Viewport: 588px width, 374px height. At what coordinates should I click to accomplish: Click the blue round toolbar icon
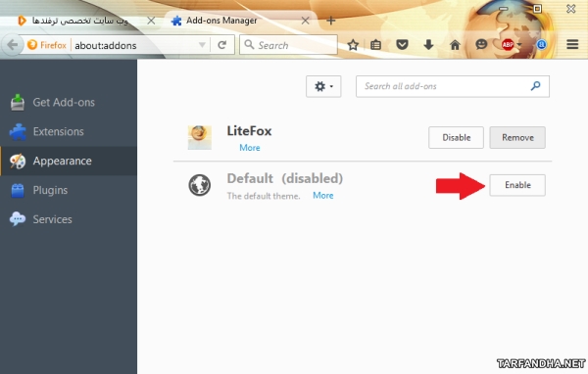click(541, 45)
